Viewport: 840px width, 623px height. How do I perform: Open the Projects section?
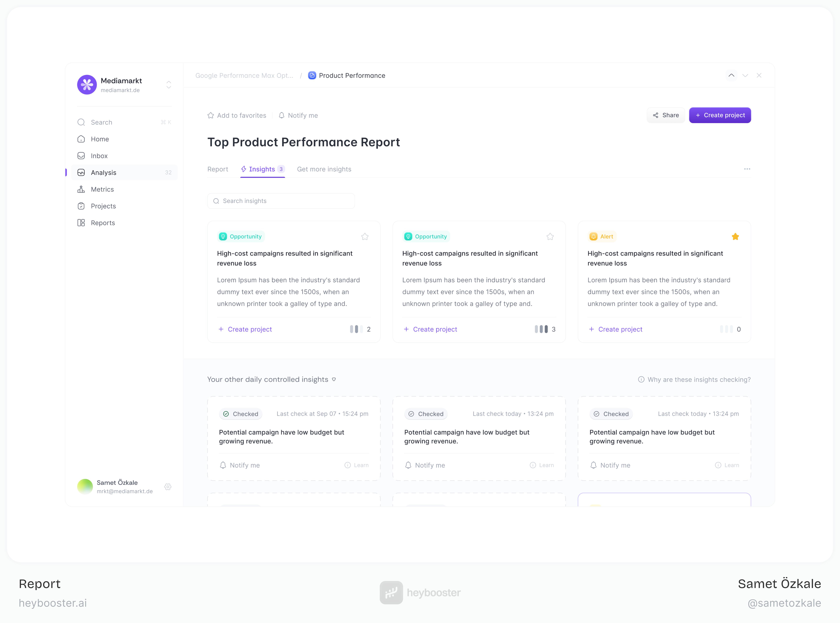click(x=103, y=206)
